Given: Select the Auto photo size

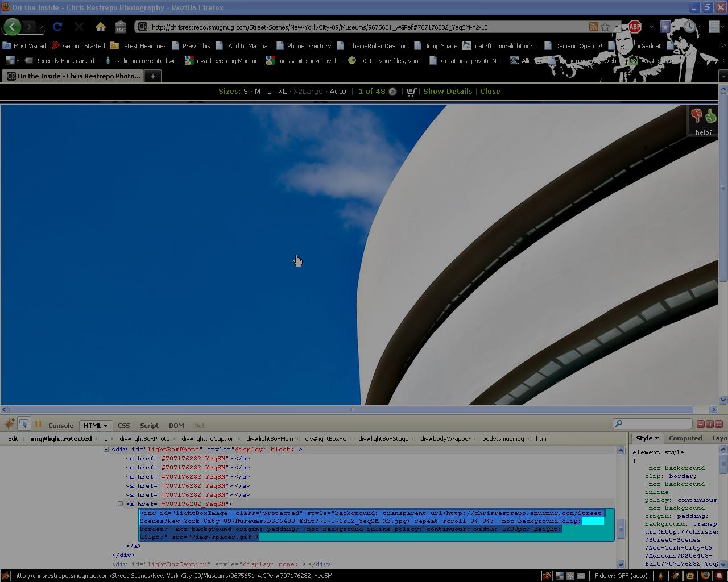Looking at the screenshot, I should pos(338,92).
